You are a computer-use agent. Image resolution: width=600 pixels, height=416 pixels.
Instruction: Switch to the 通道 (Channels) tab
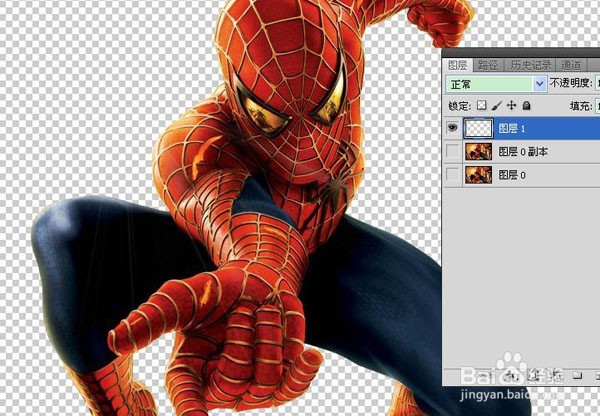[x=571, y=65]
